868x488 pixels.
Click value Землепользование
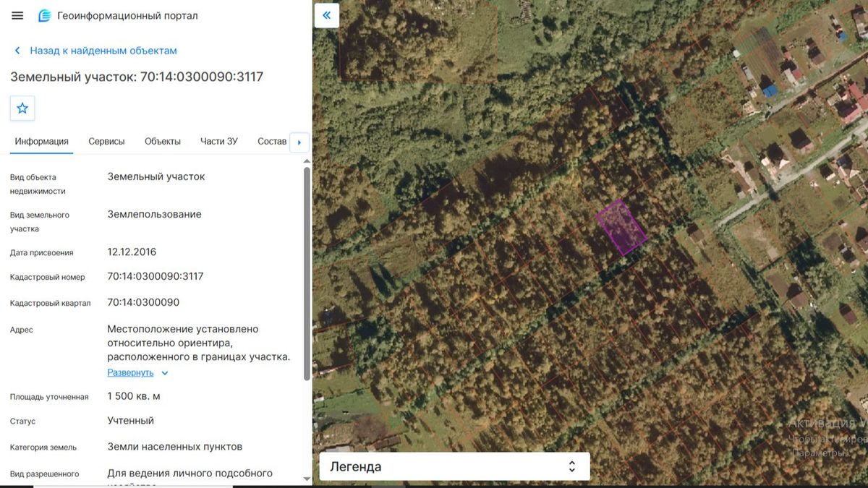[155, 215]
